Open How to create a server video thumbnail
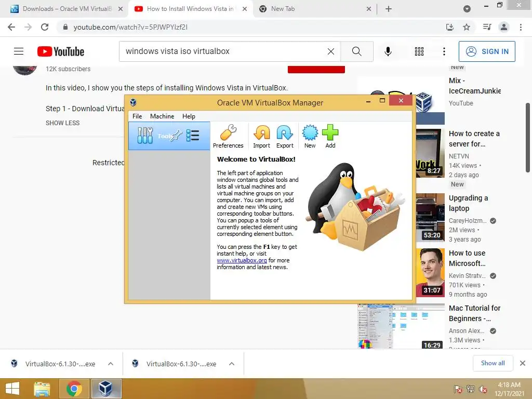 430,153
